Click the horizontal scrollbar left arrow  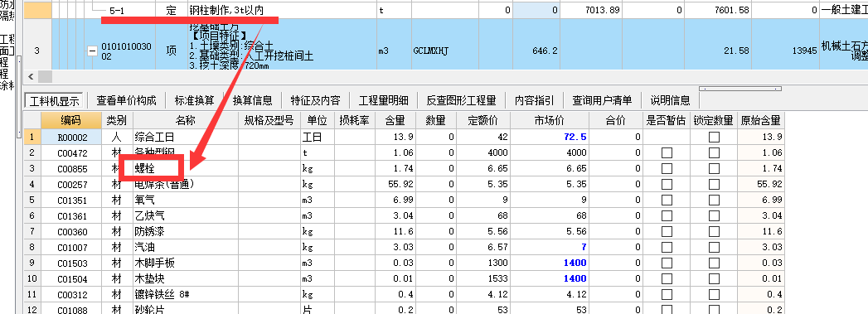pyautogui.click(x=31, y=76)
